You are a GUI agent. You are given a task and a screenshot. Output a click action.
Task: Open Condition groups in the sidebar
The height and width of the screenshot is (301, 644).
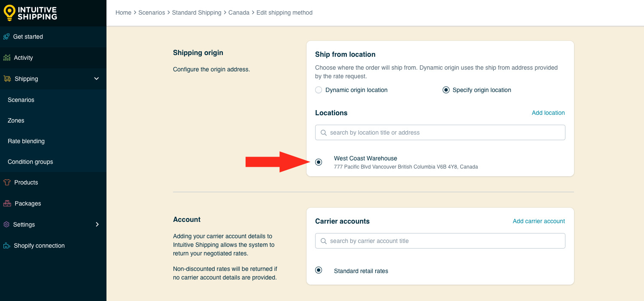[x=30, y=162]
